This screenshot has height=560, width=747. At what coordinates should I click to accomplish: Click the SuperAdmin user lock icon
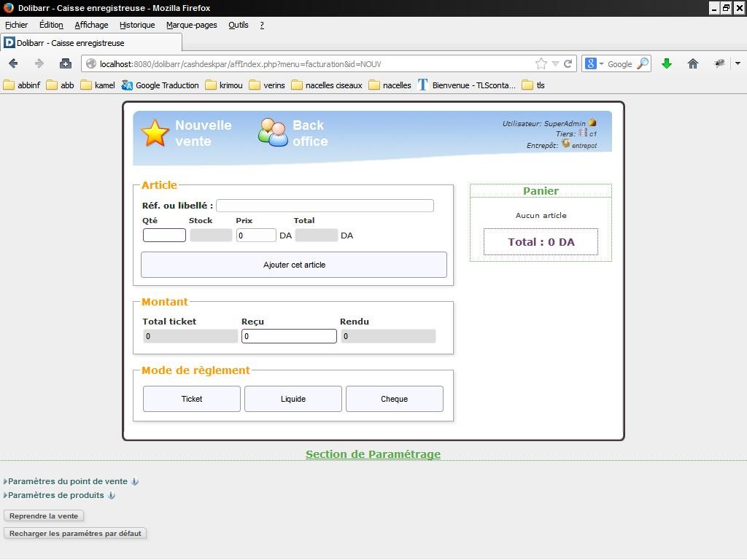592,122
